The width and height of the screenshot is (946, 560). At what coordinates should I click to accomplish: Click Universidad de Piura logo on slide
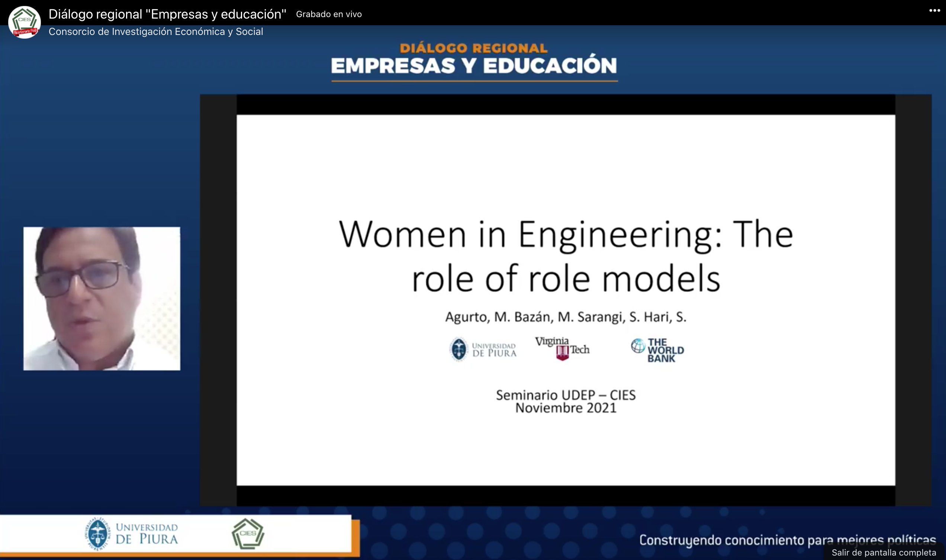tap(483, 350)
